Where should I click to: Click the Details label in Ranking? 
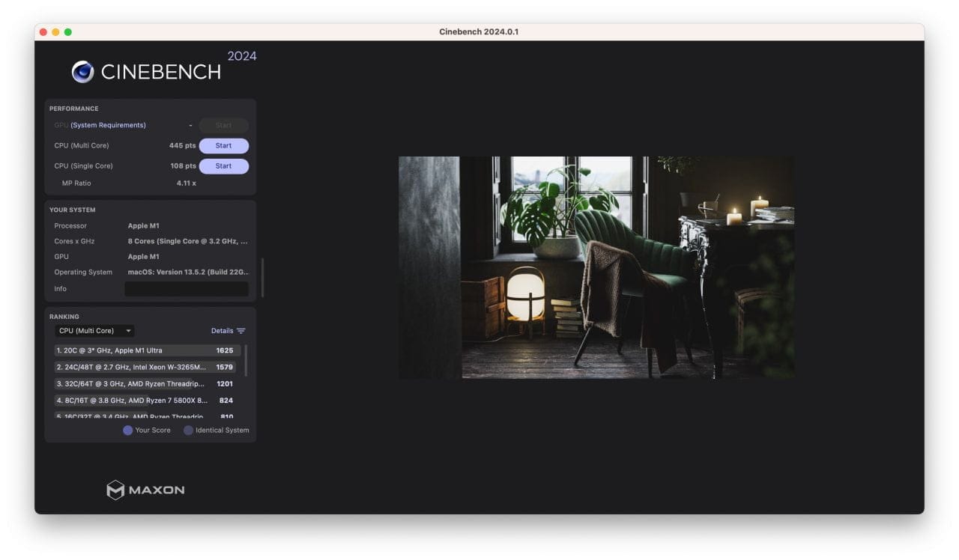pos(222,331)
